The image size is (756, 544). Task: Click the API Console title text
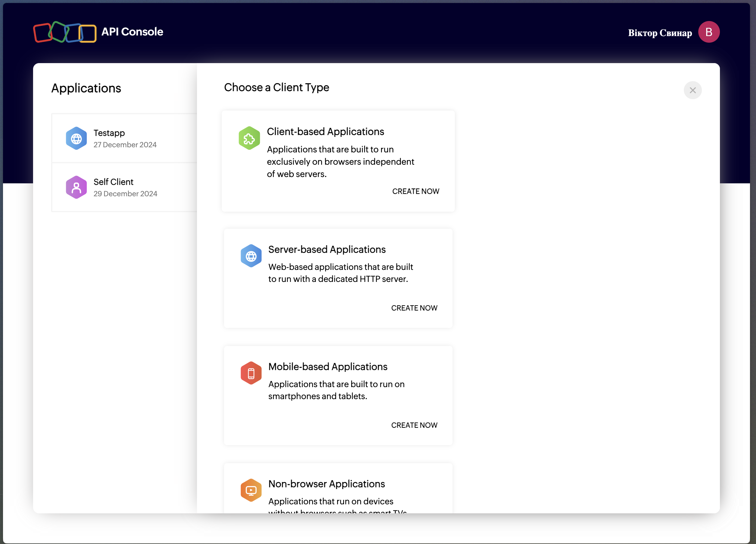(x=132, y=32)
